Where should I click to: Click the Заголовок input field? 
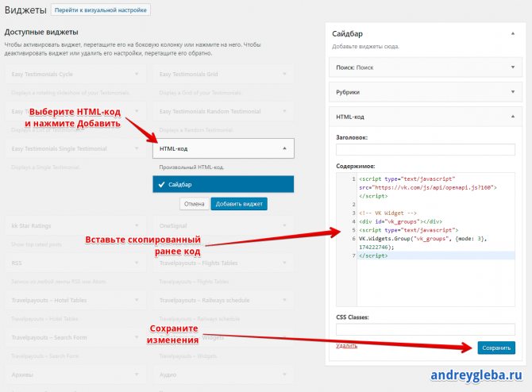426,149
